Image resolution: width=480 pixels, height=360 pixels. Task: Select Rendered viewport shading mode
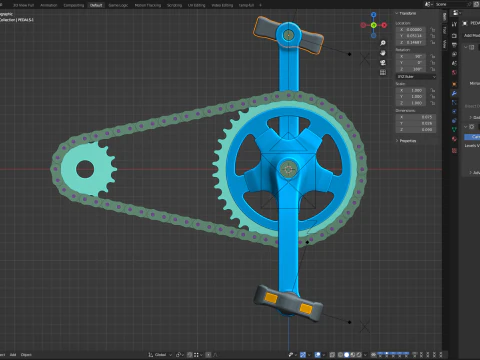[359, 355]
